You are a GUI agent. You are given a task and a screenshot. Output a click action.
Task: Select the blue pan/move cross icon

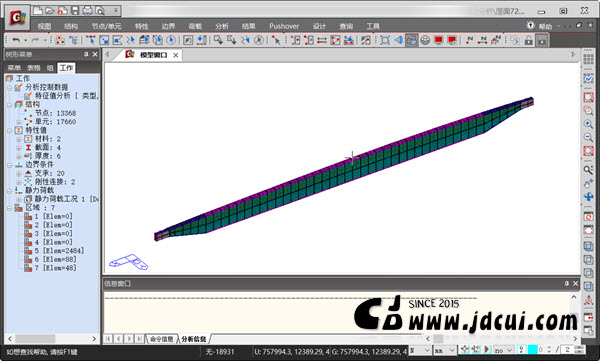[589, 197]
